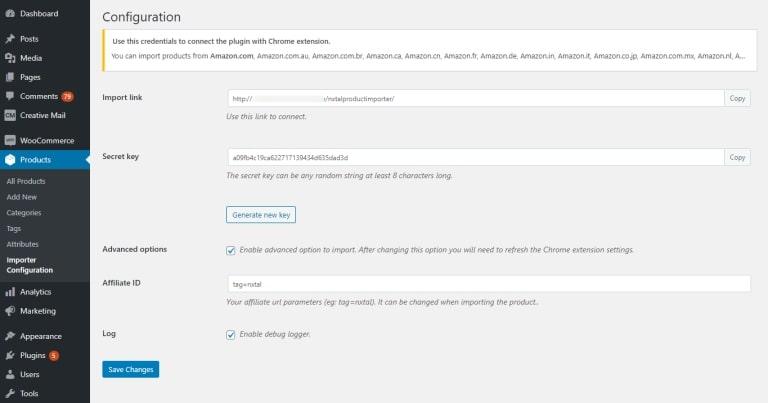Open WooCommerce menu
The width and height of the screenshot is (768, 403).
45,141
